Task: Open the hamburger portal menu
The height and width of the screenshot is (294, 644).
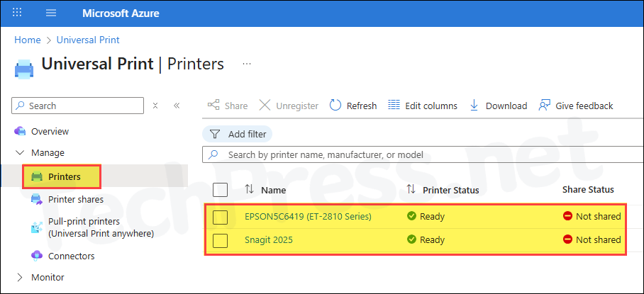Action: pyautogui.click(x=51, y=13)
